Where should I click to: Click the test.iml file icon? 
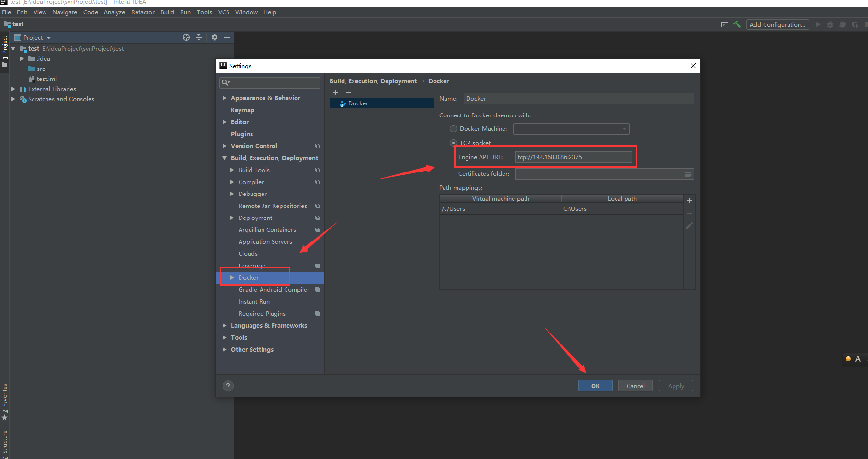tap(32, 79)
